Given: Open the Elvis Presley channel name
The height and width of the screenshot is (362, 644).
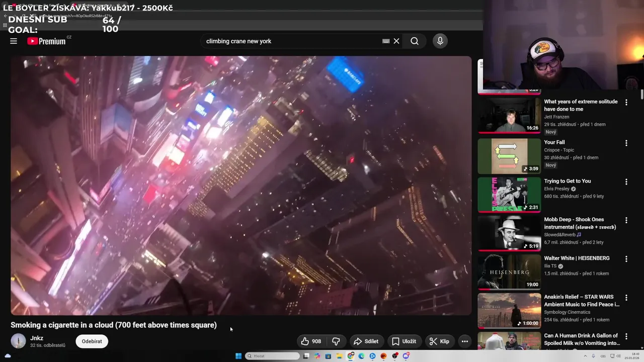Looking at the screenshot, I should (x=556, y=189).
